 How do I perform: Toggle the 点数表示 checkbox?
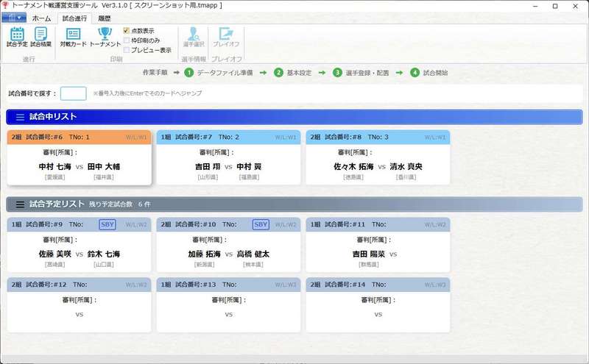127,31
